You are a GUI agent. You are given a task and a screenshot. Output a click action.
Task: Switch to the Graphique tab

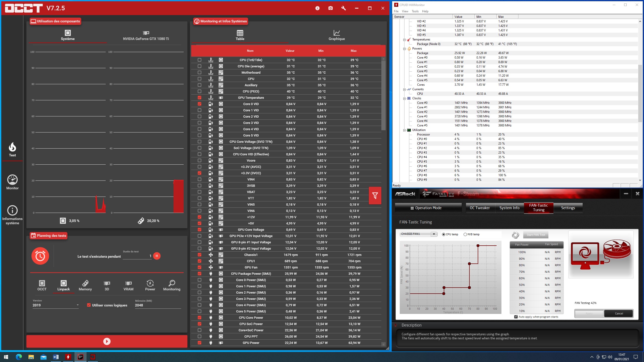pos(336,35)
